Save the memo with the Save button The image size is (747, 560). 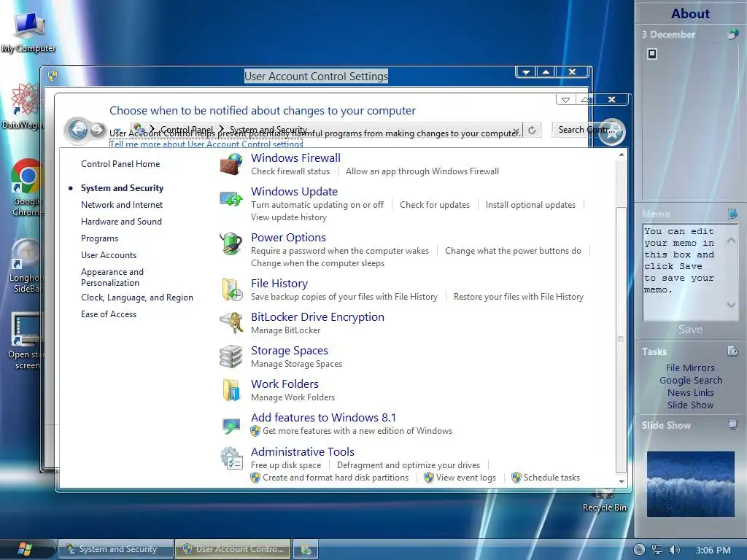(x=690, y=330)
